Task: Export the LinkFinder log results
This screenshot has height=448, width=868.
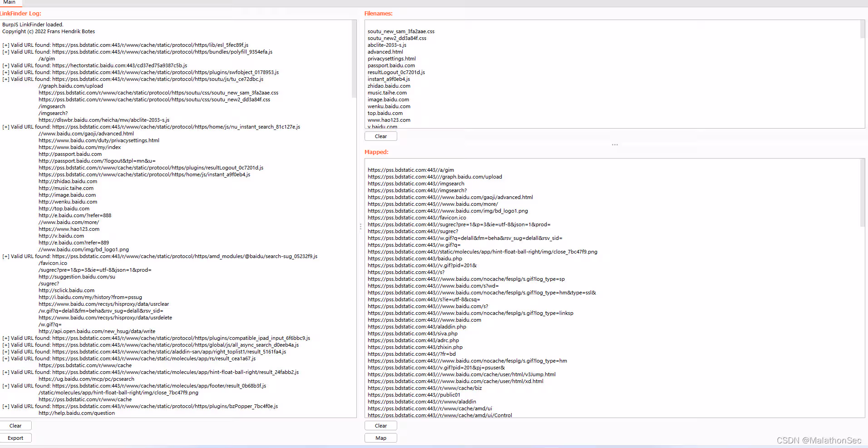Action: [15, 438]
